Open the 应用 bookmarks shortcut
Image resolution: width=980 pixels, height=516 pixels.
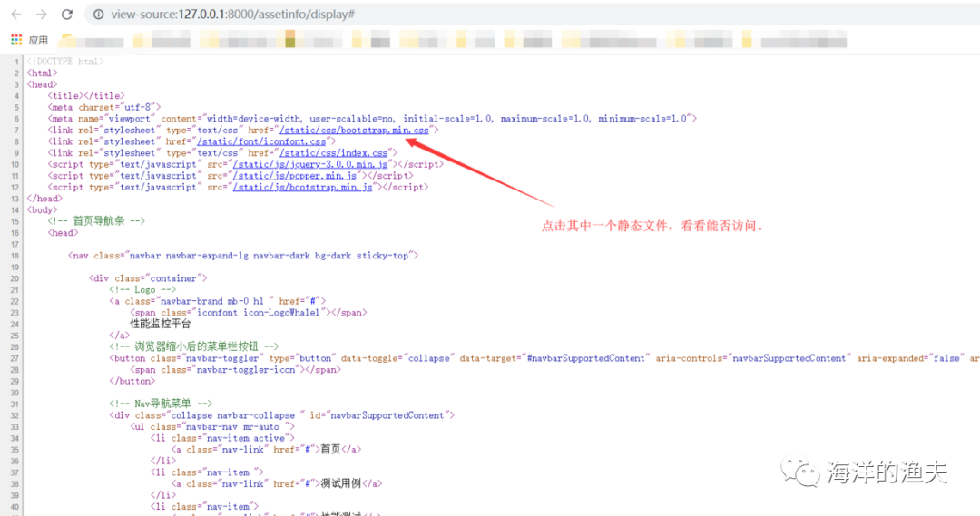[38, 40]
